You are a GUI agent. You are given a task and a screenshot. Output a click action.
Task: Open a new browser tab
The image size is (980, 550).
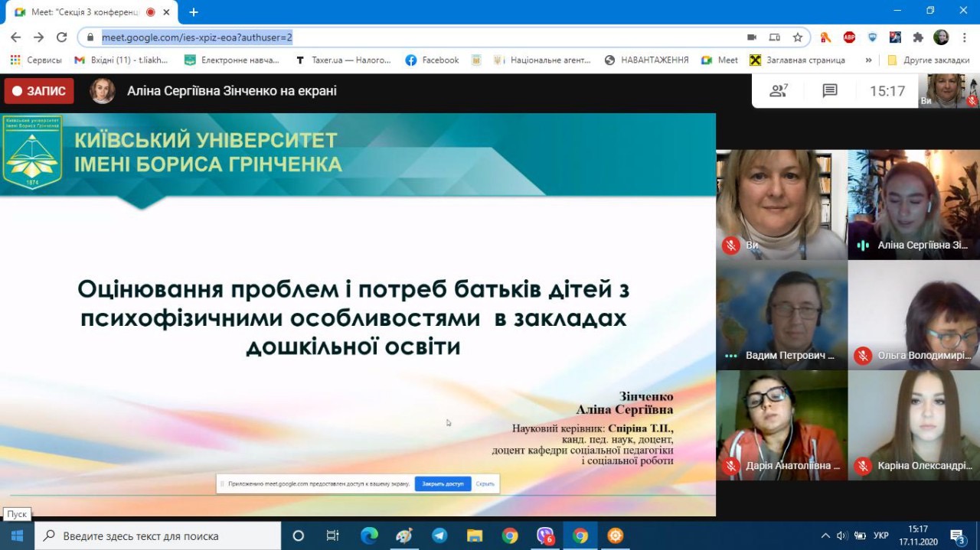click(x=194, y=12)
